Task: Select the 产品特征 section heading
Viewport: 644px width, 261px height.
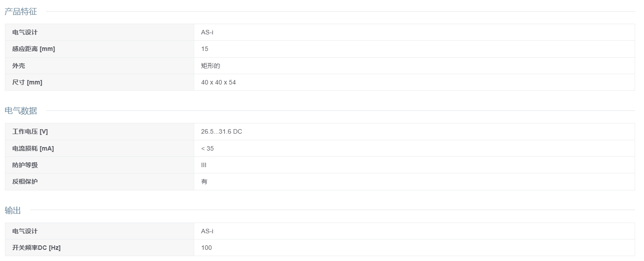Action: (21, 12)
